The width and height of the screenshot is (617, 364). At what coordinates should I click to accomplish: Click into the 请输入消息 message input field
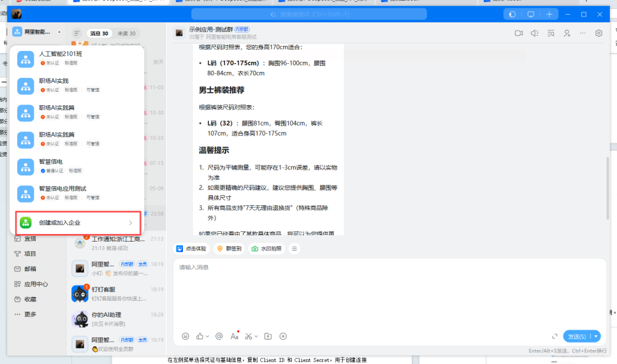point(389,295)
